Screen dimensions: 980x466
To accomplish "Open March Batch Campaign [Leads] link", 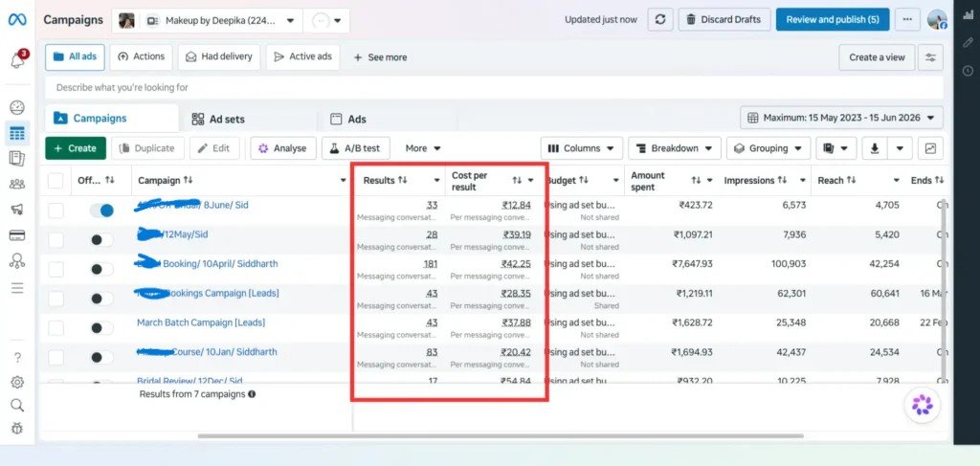I will (201, 322).
